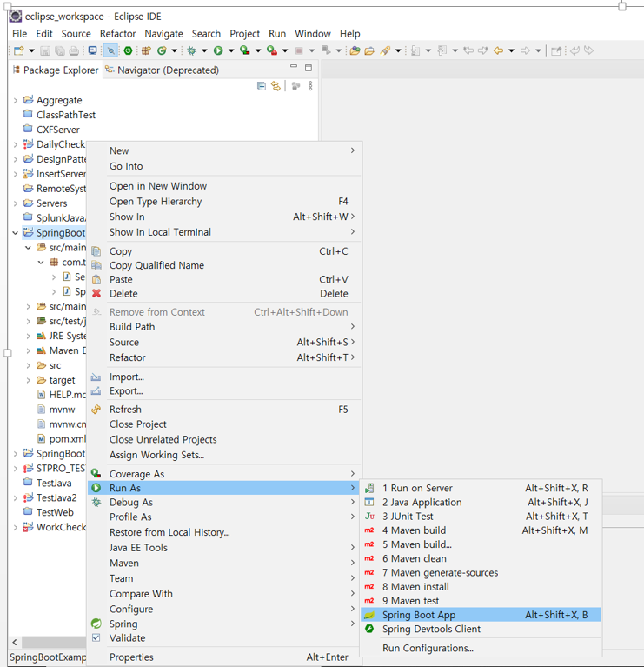Screen dimensions: 644x667
Task: Click the New wizard toolbar icon
Action: point(19,50)
